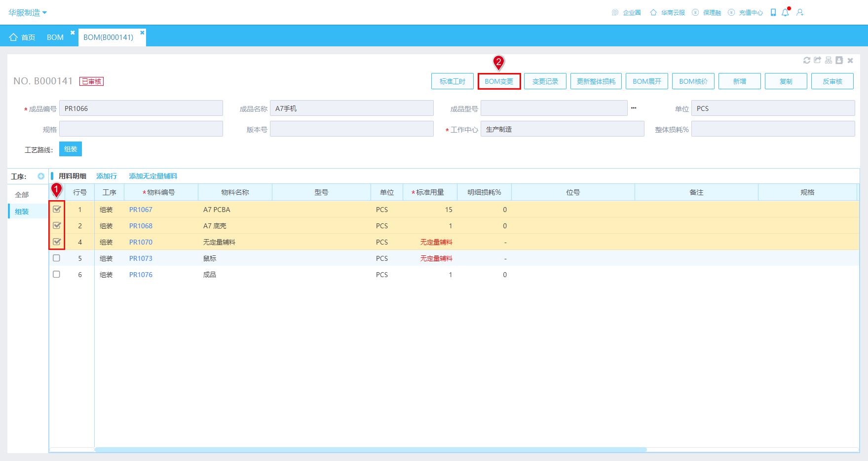
Task: Go to 首页 home tab
Action: [x=22, y=37]
